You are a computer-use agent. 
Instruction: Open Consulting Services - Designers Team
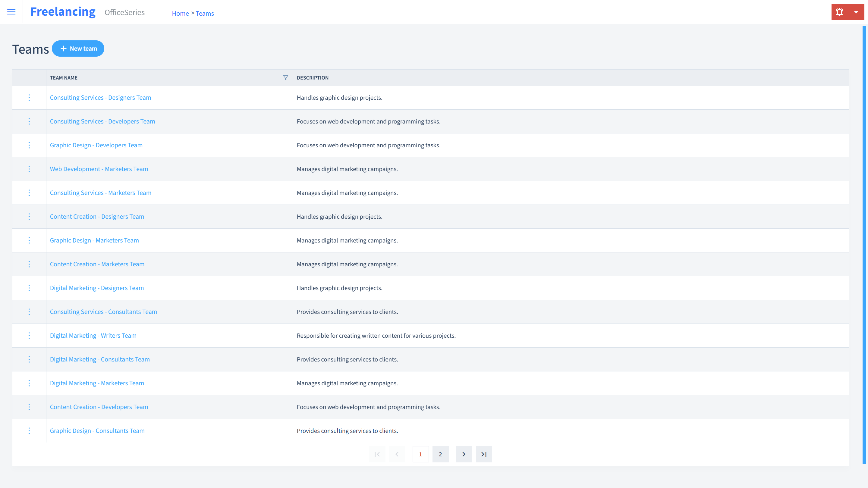(101, 97)
